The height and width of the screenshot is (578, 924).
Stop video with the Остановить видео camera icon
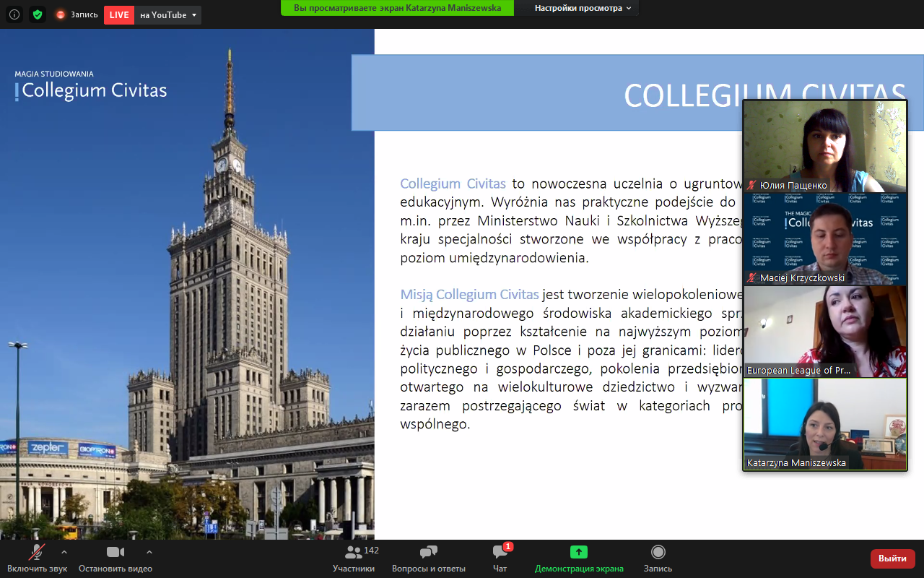(115, 552)
